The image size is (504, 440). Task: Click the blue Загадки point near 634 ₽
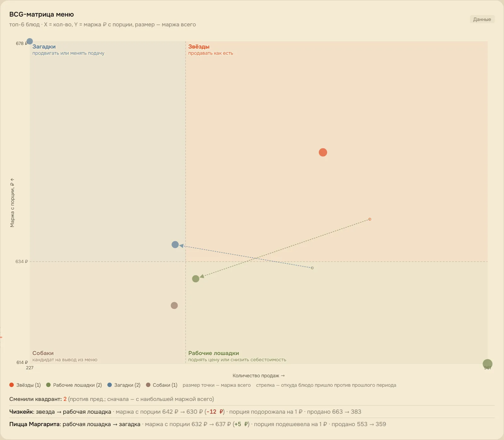tap(175, 245)
